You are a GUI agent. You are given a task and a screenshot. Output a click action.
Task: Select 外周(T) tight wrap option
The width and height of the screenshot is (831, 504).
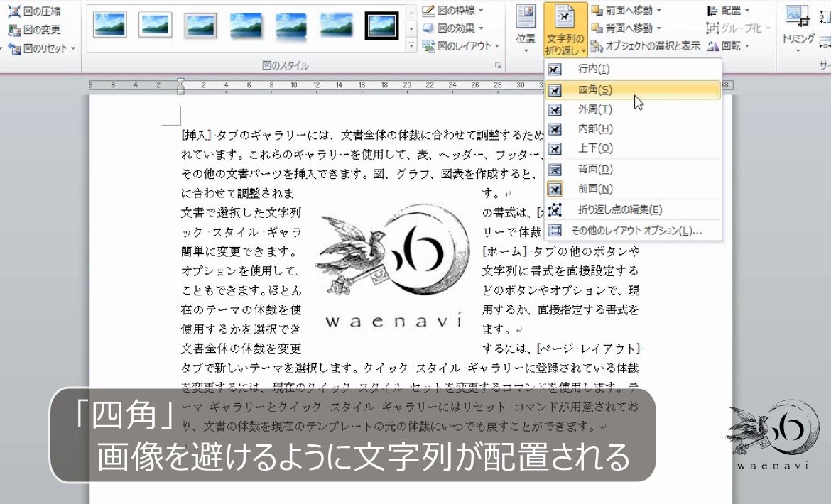(634, 109)
